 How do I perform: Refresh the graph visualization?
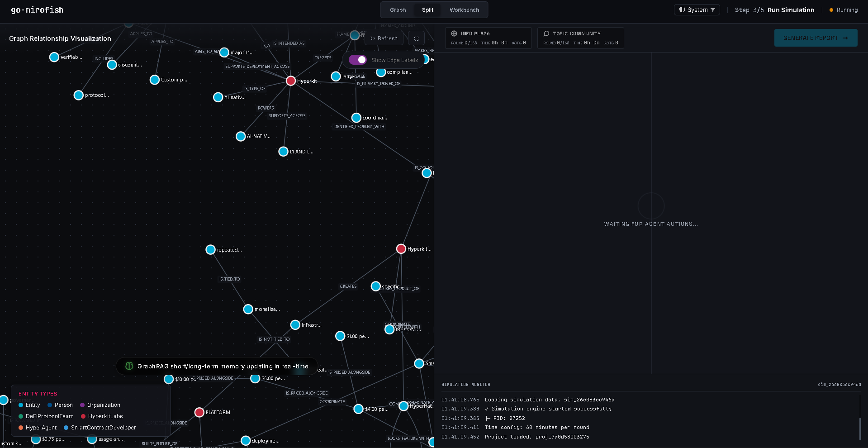coord(384,38)
